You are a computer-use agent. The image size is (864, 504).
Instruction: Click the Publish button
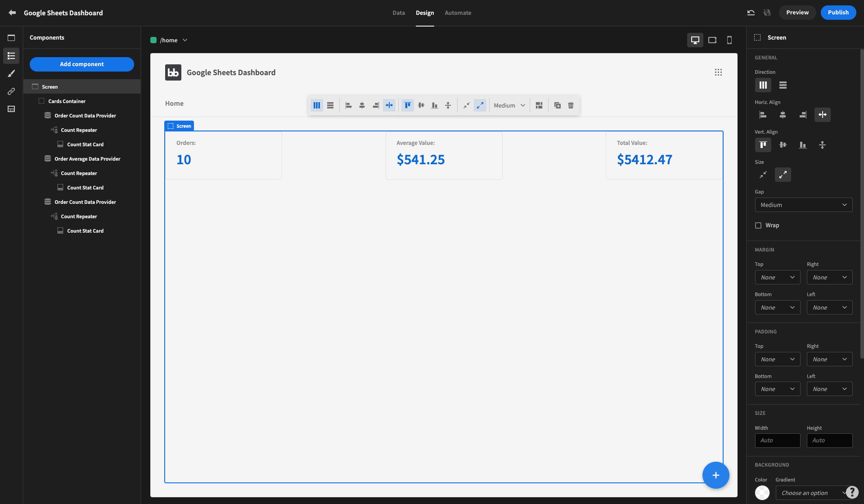(838, 13)
